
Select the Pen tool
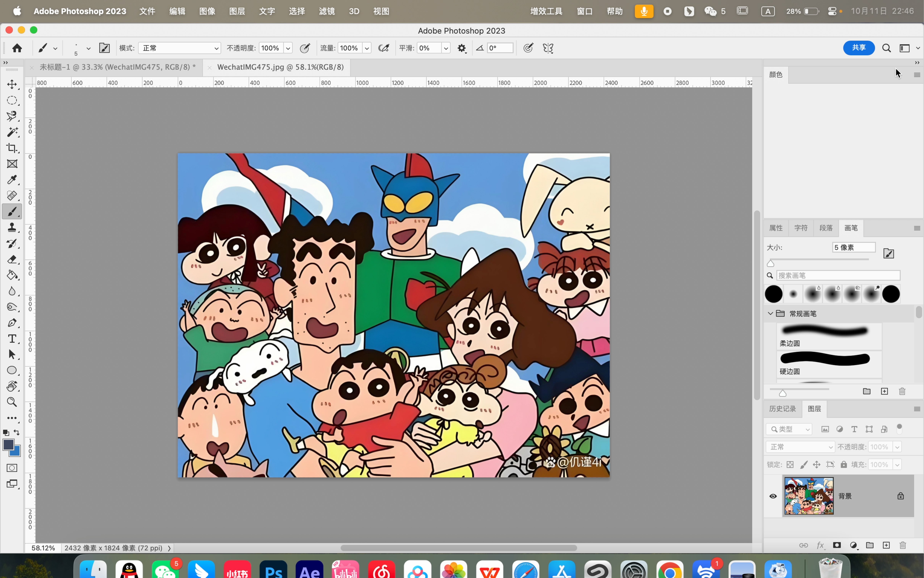click(12, 323)
